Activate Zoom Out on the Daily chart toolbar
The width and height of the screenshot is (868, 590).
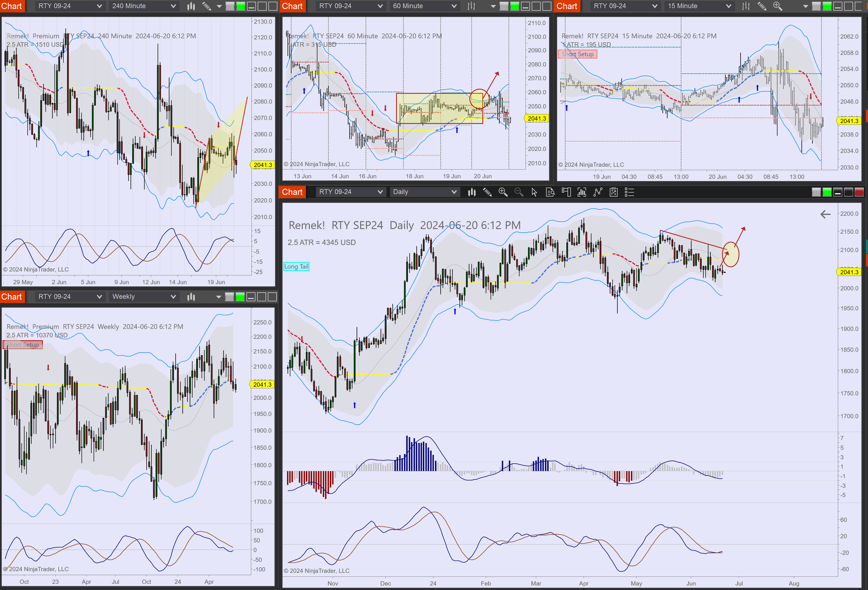click(x=519, y=192)
